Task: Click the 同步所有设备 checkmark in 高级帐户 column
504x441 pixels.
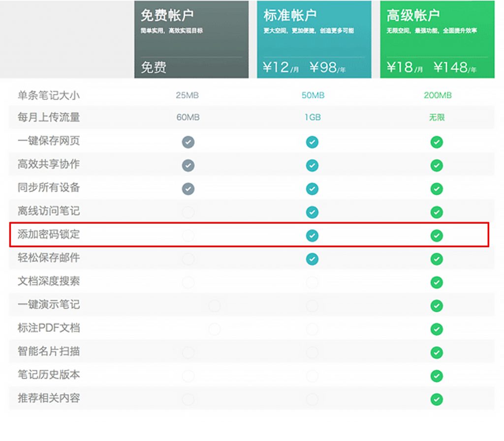Action: (436, 189)
